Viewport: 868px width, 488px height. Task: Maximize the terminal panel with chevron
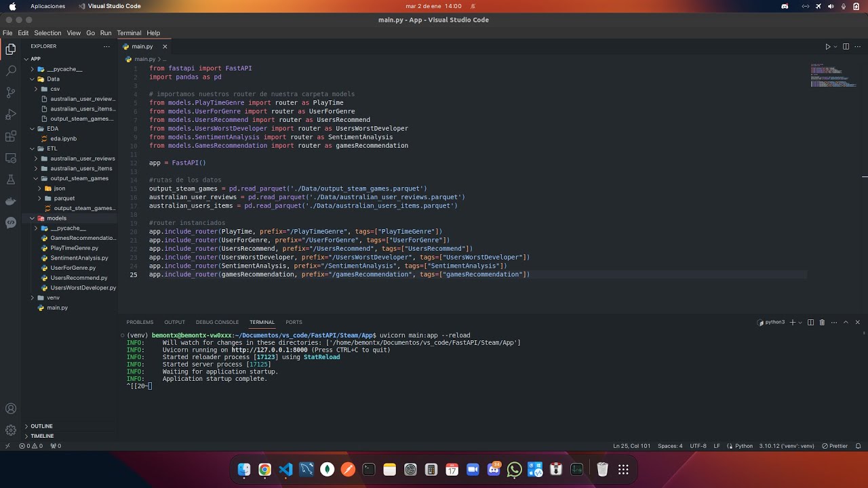(846, 323)
